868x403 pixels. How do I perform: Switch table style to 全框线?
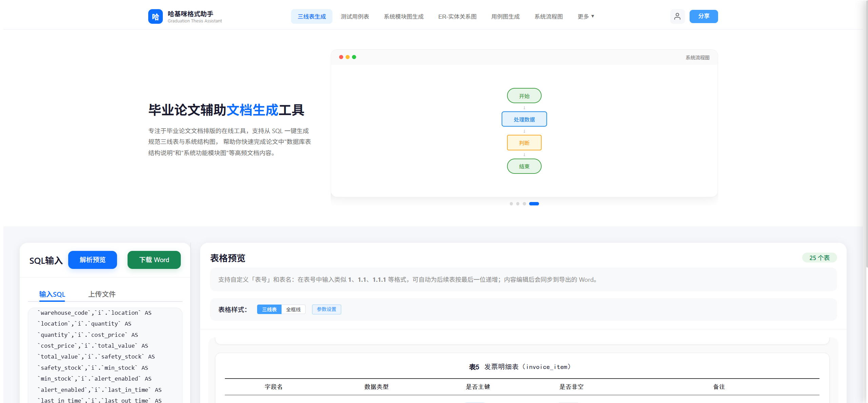tap(293, 309)
